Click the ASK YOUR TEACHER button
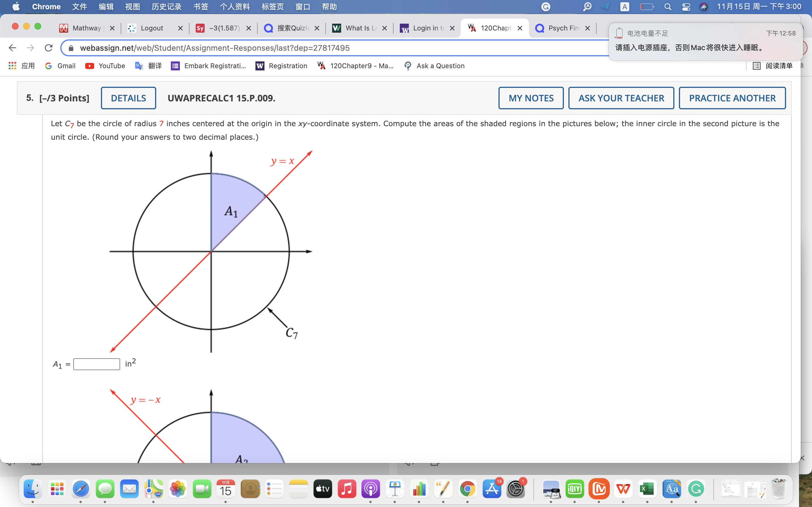The height and width of the screenshot is (507, 812). [x=621, y=98]
